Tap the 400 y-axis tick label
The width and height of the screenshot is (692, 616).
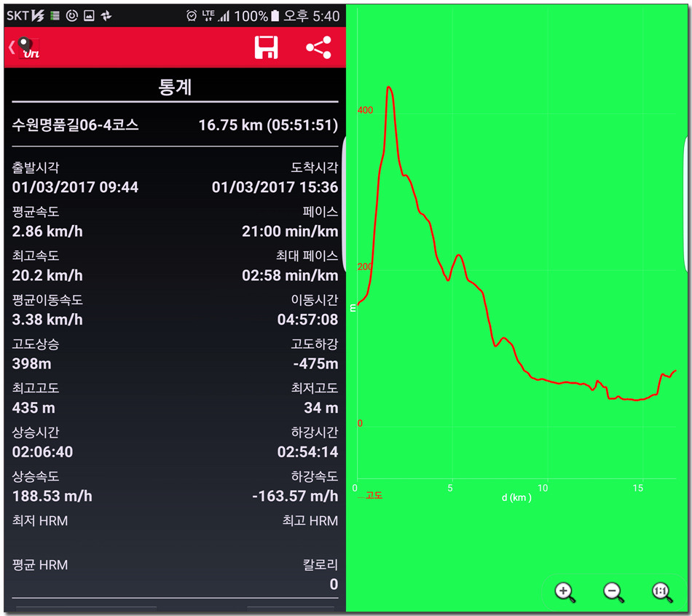(x=365, y=110)
